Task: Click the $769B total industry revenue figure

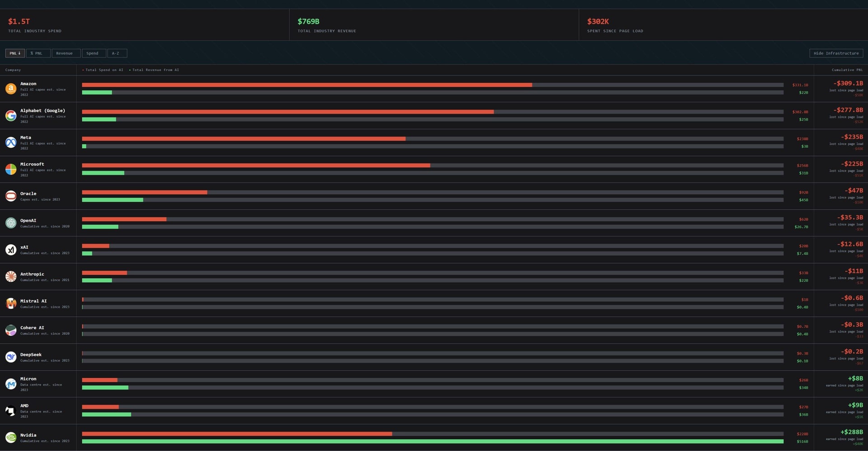Action: pyautogui.click(x=308, y=22)
